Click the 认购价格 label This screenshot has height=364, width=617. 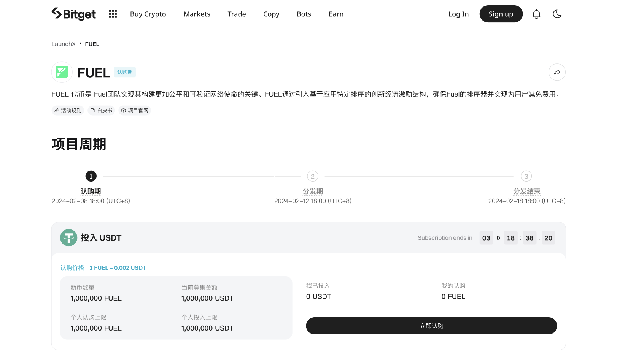72,268
